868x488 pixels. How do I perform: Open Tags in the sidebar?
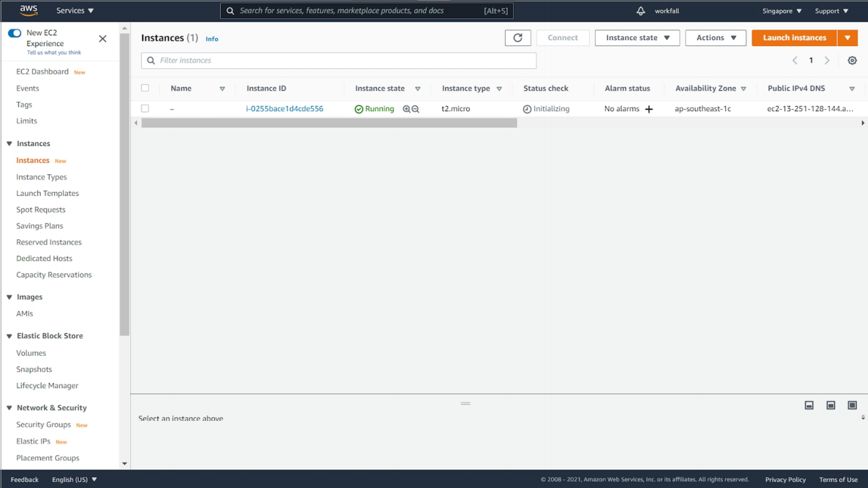(x=24, y=105)
